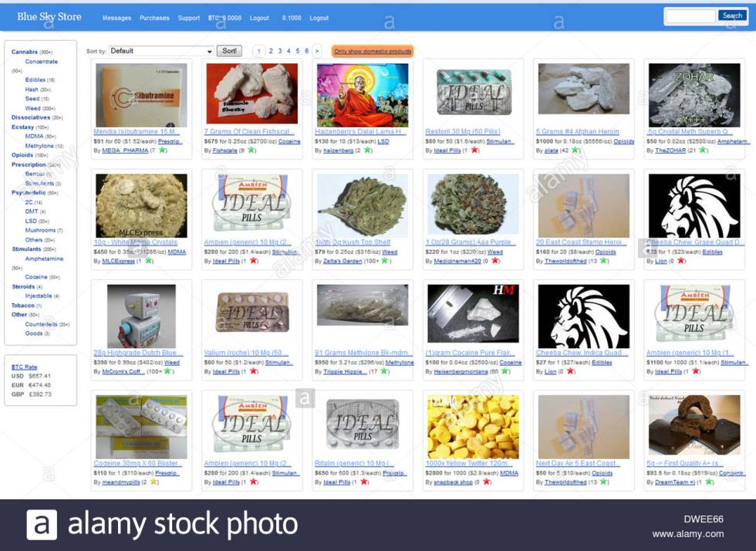756x551 pixels.
Task: Select DMT subcategory in sidebar
Action: [32, 211]
